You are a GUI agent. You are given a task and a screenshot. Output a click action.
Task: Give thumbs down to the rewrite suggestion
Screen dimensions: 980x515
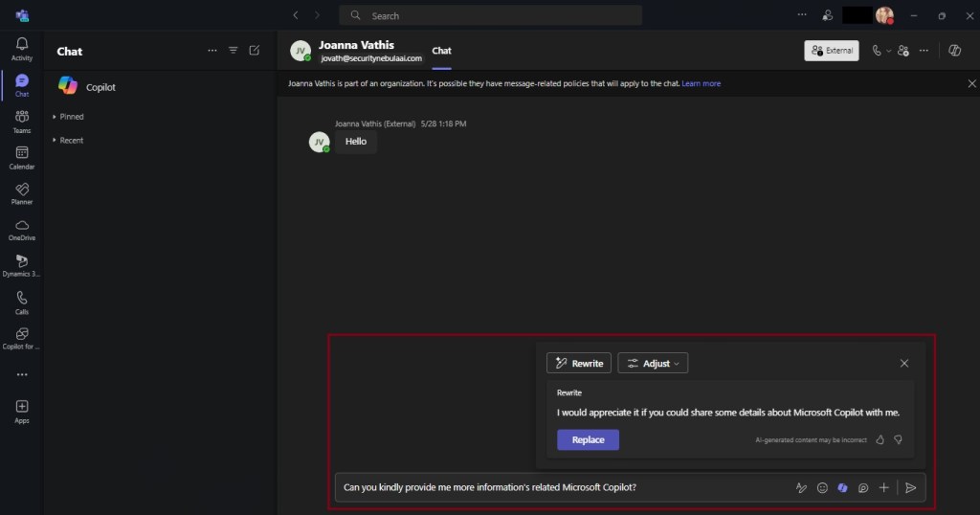pos(898,439)
